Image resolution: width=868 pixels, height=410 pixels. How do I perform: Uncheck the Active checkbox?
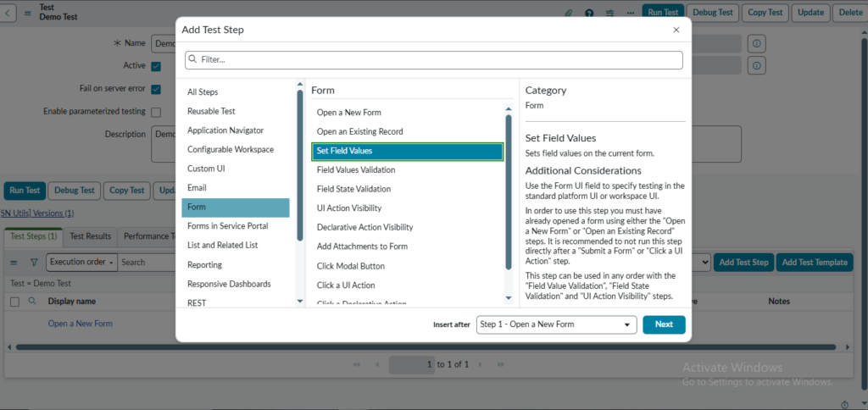pos(156,66)
